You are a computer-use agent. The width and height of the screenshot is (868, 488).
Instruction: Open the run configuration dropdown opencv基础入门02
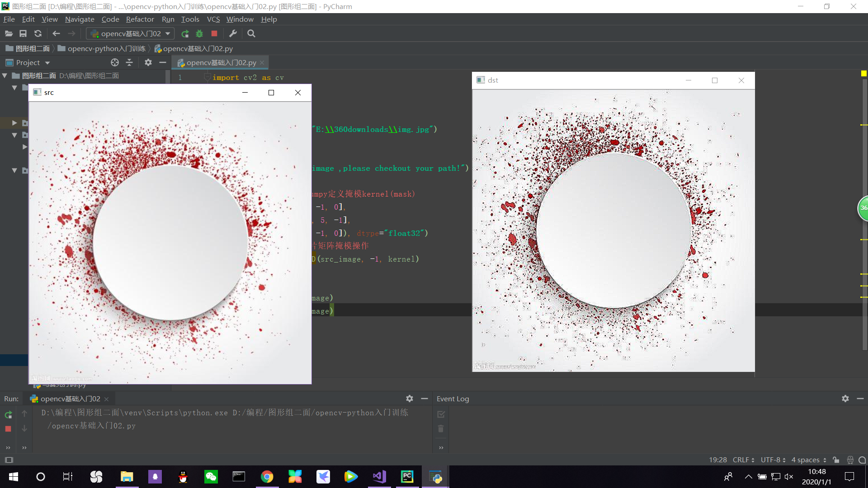point(131,33)
